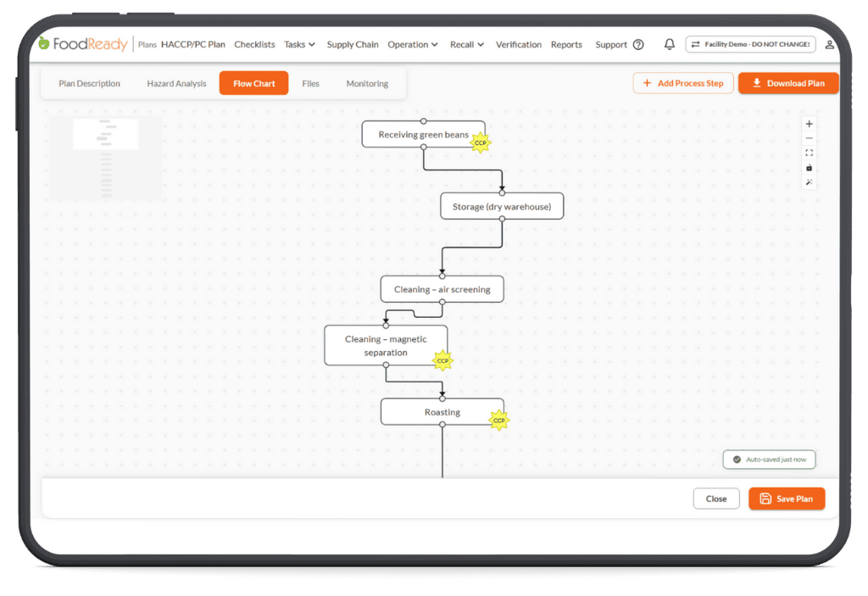Zoom out of the flow chart canvas
868x596 pixels.
coord(809,138)
